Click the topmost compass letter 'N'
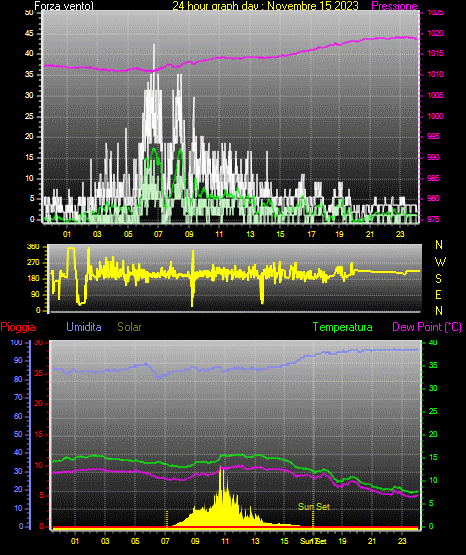 pyautogui.click(x=439, y=245)
